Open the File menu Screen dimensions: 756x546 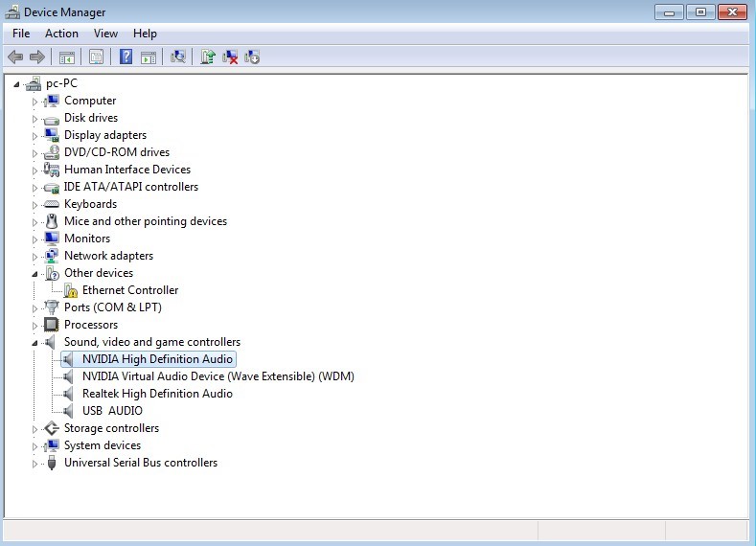(x=21, y=34)
